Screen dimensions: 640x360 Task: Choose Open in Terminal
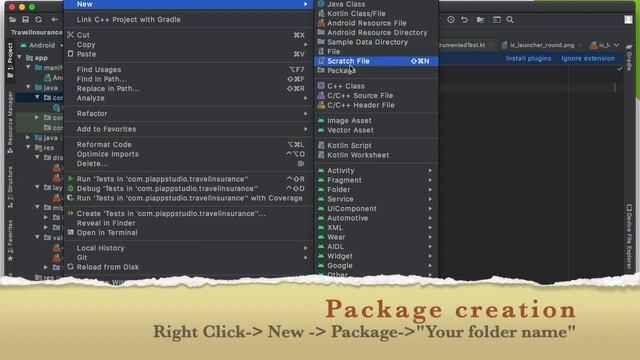click(x=188, y=233)
